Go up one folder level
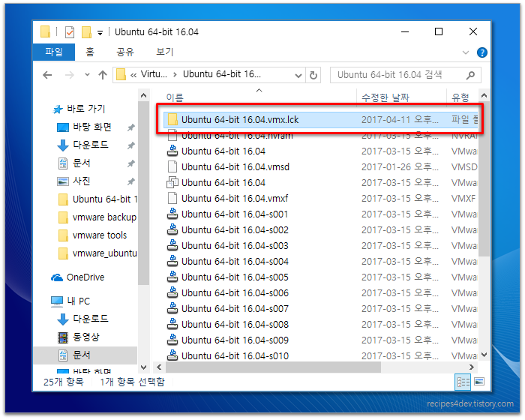 coord(103,75)
